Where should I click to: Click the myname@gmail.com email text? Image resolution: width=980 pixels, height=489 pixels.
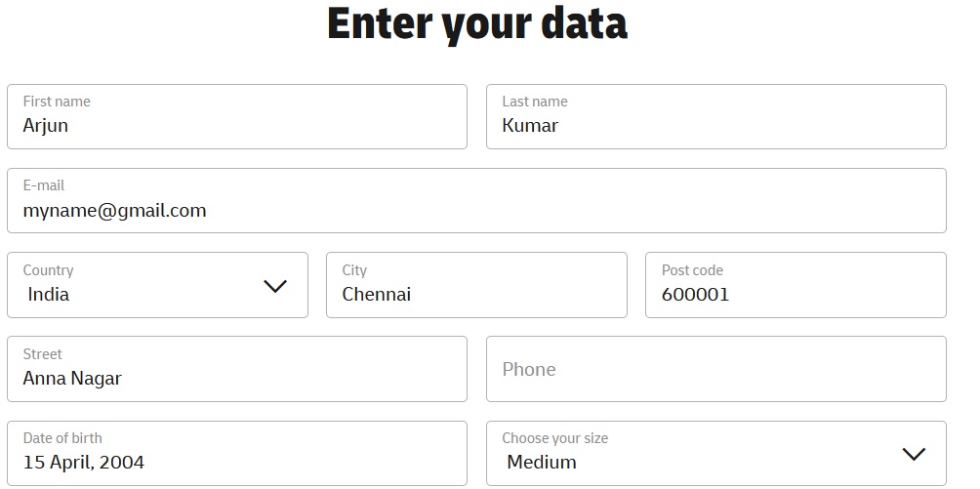[x=114, y=211]
